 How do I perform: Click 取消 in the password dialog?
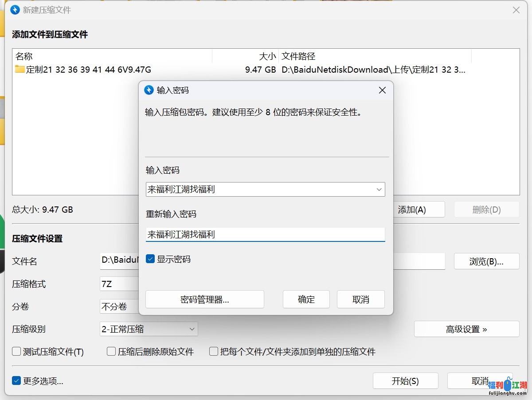coord(360,299)
